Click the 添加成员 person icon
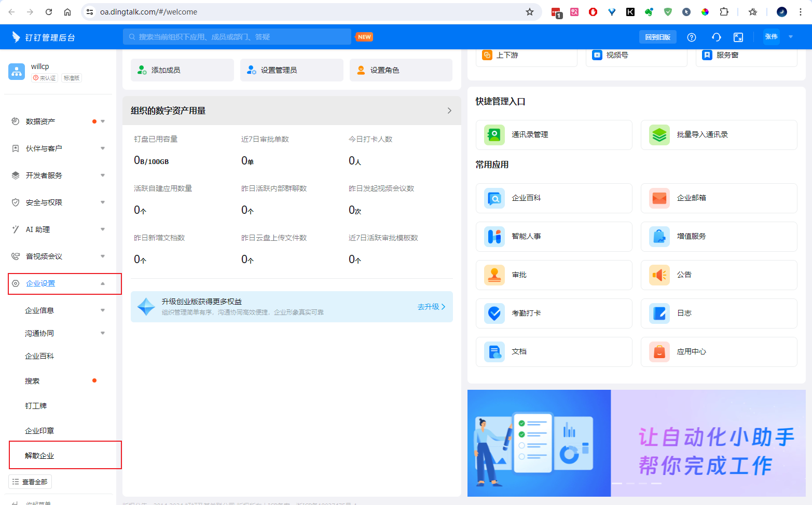The width and height of the screenshot is (812, 505). [x=142, y=70]
